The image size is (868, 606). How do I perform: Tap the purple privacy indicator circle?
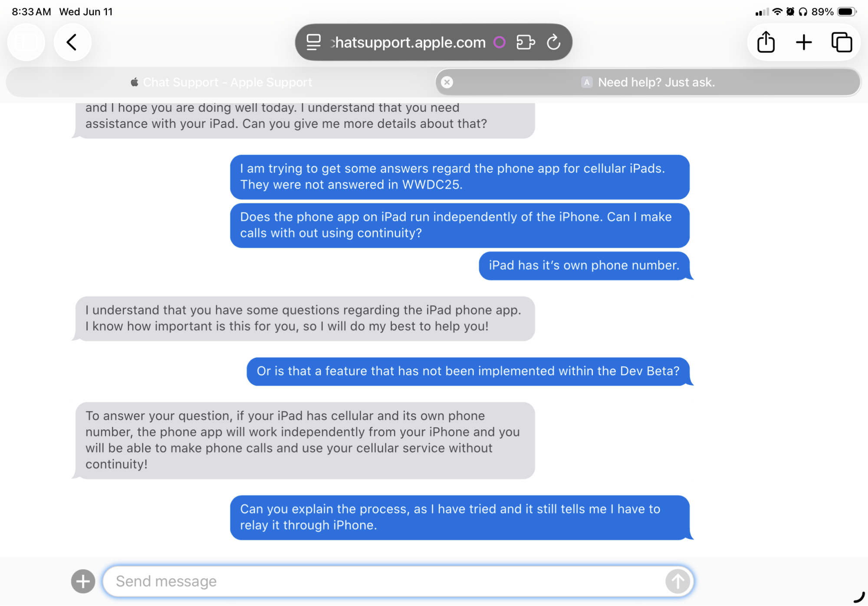click(500, 43)
